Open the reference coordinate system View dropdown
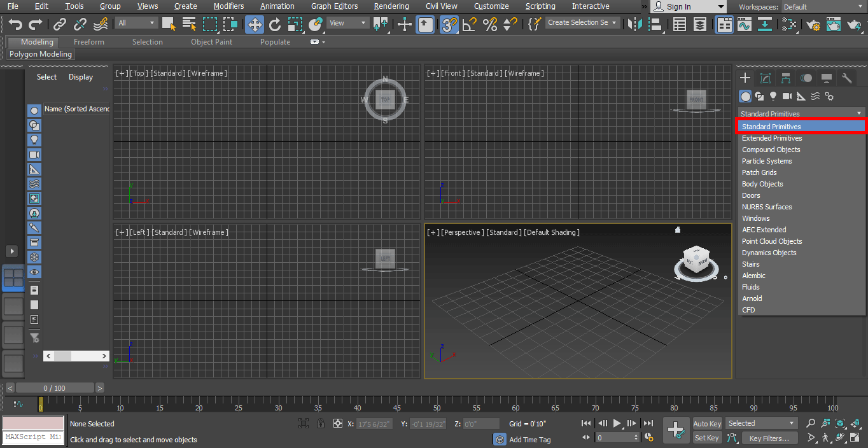Image resolution: width=868 pixels, height=448 pixels. pos(346,22)
